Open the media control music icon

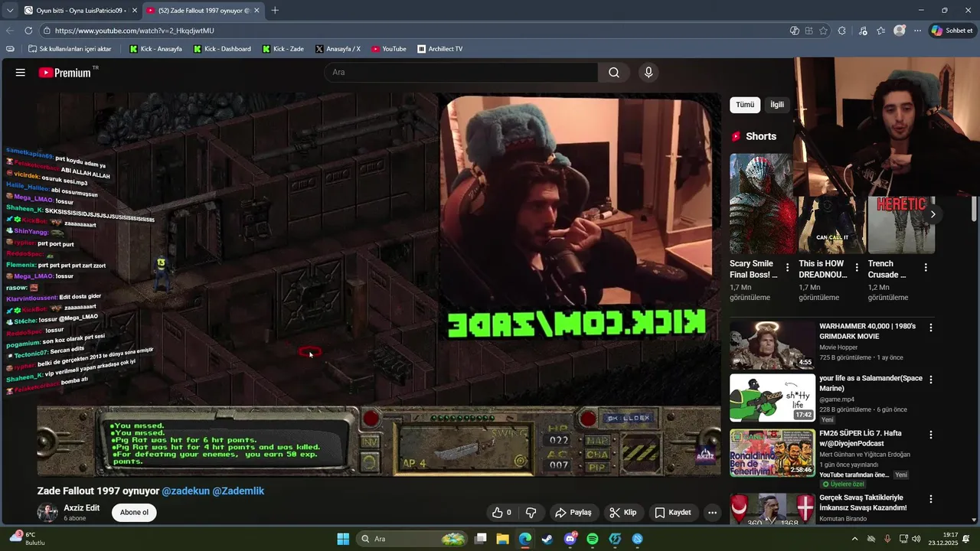[863, 31]
